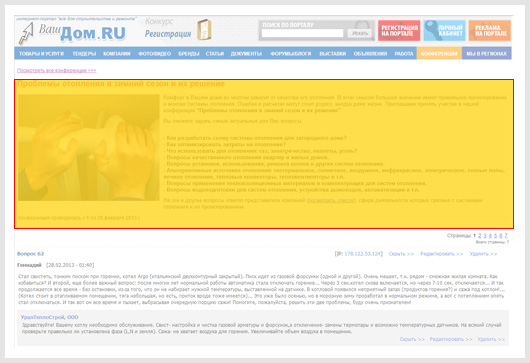Image resolution: width=530 pixels, height=363 pixels.
Task: Go to page 7 of questions
Action: coord(506,236)
